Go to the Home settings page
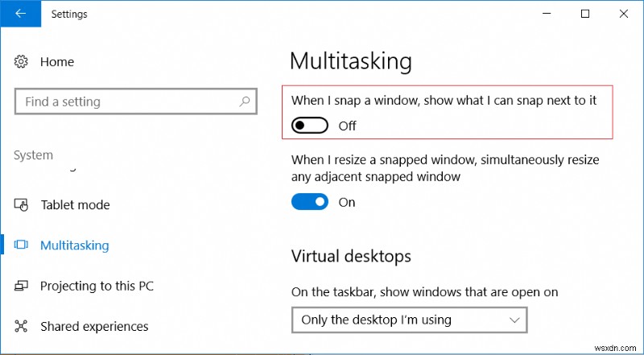The image size is (644, 355). coord(56,62)
